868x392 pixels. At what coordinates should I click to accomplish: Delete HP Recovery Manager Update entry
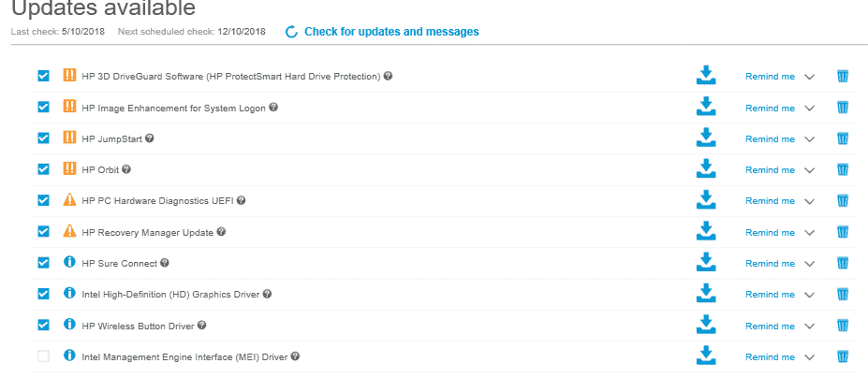coord(843,232)
